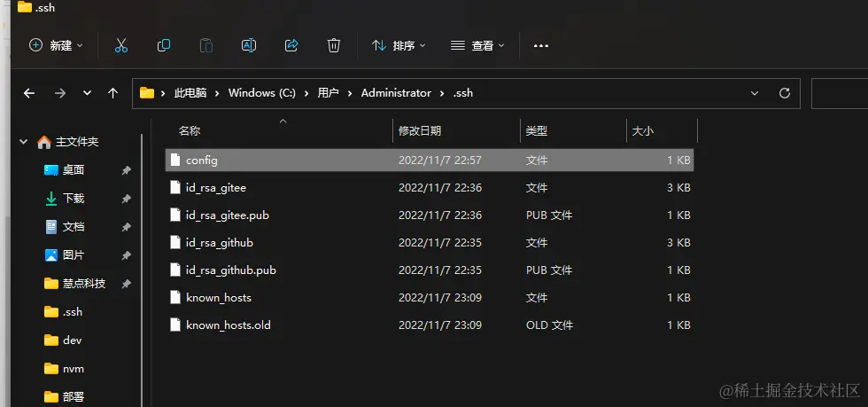Open 图片 in the sidebar
Viewport: 868px width, 407px height.
point(73,255)
